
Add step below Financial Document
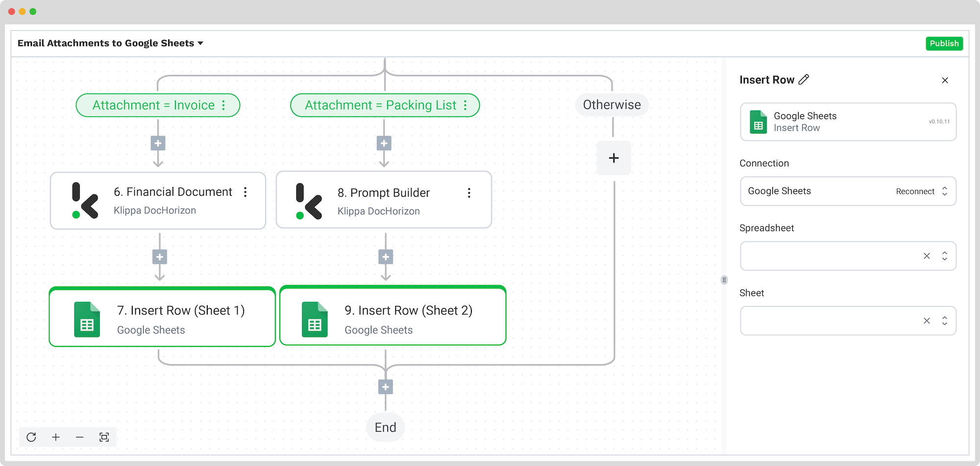[160, 257]
